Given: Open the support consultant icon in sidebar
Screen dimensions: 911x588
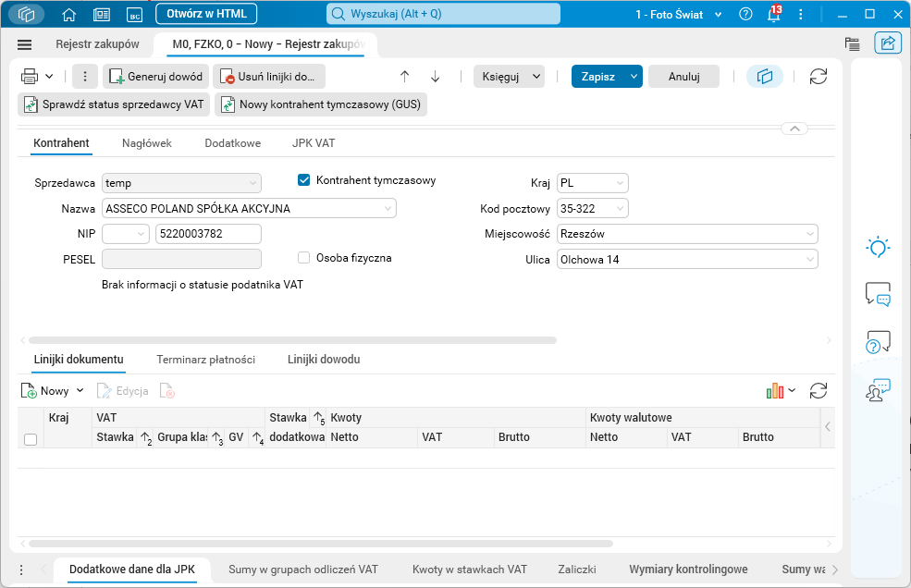Looking at the screenshot, I should click(878, 390).
